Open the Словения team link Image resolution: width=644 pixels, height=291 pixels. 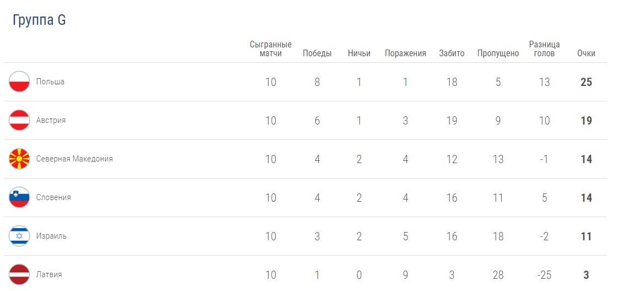click(x=53, y=197)
